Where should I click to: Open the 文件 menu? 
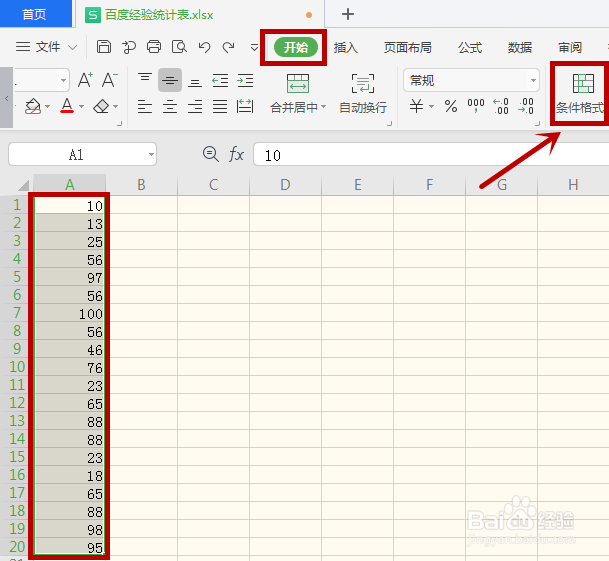[48, 47]
